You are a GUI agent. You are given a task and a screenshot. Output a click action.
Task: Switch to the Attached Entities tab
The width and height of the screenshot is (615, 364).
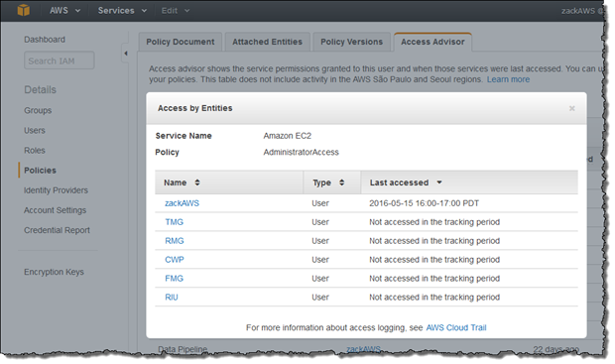point(268,42)
